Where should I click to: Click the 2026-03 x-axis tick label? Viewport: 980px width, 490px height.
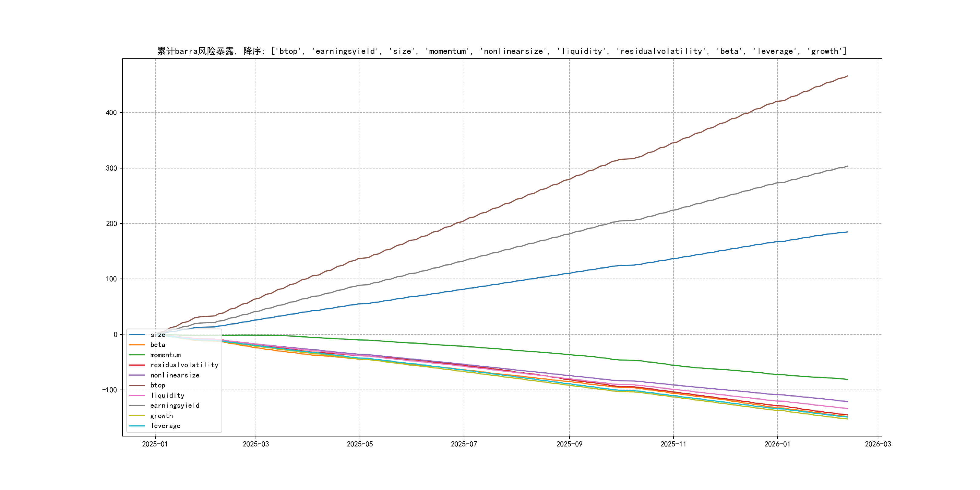[878, 444]
